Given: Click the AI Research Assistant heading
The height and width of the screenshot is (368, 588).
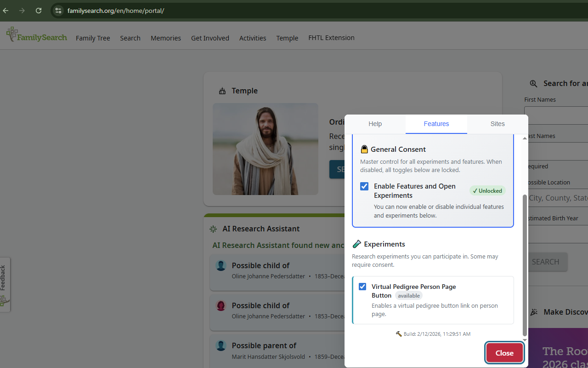Looking at the screenshot, I should [x=261, y=229].
